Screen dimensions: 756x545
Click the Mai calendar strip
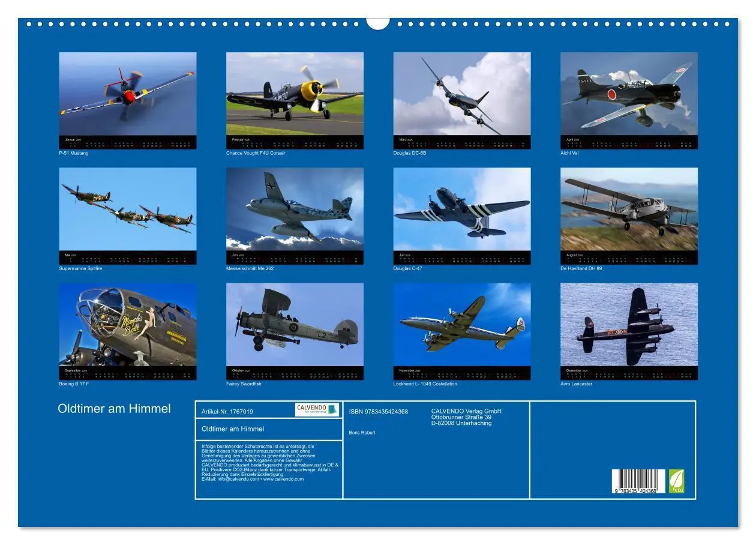(128, 257)
